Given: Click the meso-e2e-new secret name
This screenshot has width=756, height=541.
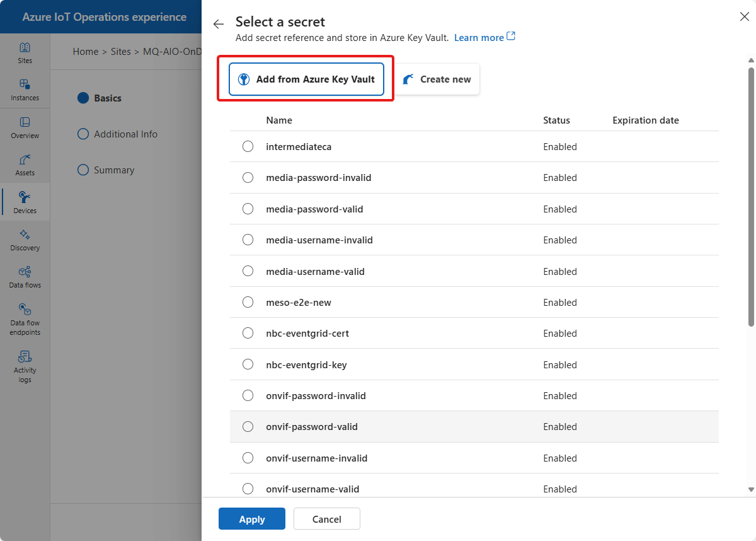Looking at the screenshot, I should [299, 302].
